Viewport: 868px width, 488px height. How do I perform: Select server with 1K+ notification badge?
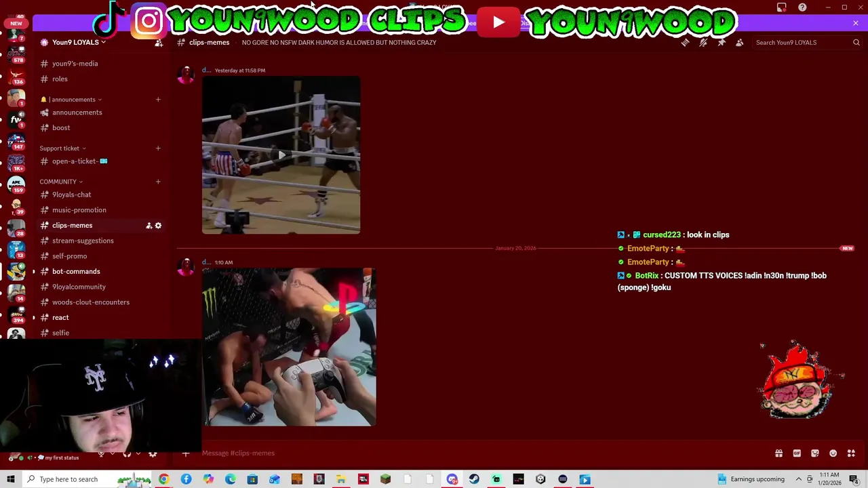click(x=16, y=163)
